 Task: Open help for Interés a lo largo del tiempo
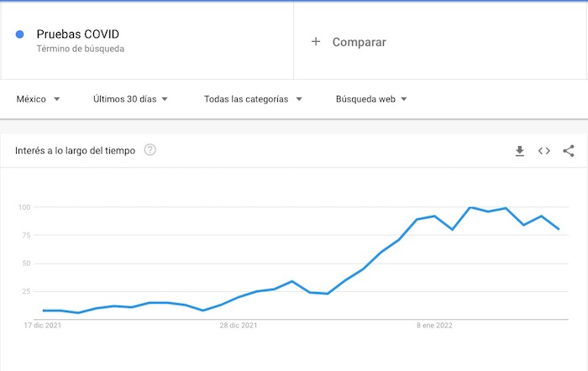(x=150, y=150)
